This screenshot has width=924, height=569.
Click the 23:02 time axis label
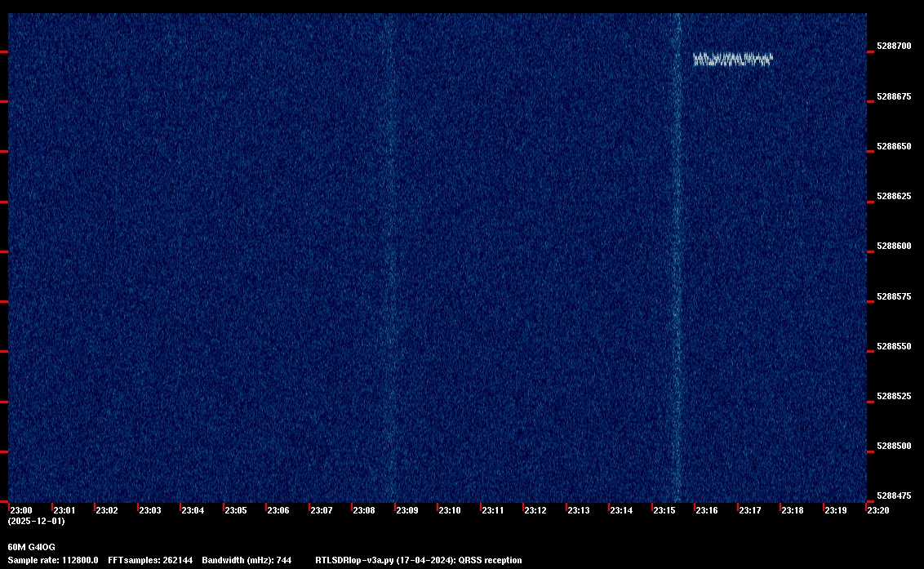107,510
